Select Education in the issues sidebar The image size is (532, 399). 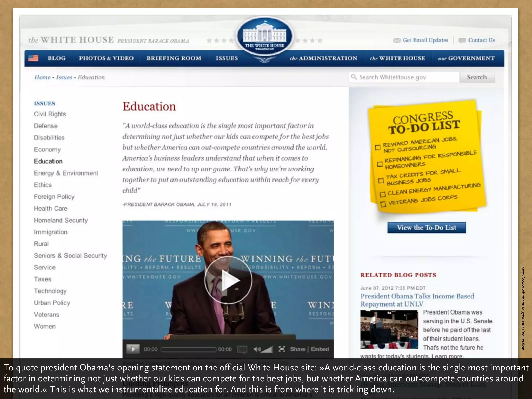[48, 161]
